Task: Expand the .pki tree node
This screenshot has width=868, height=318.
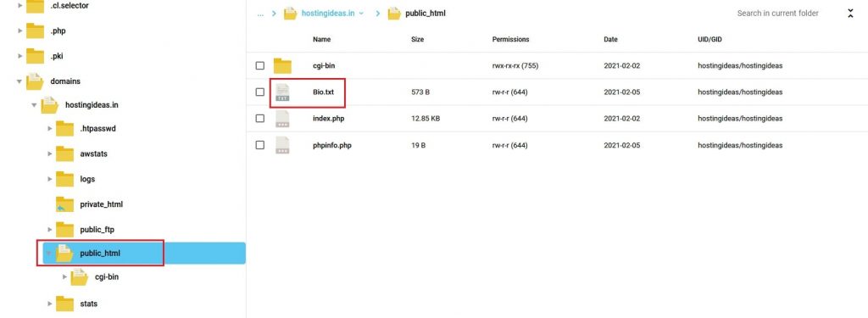Action: (20, 56)
